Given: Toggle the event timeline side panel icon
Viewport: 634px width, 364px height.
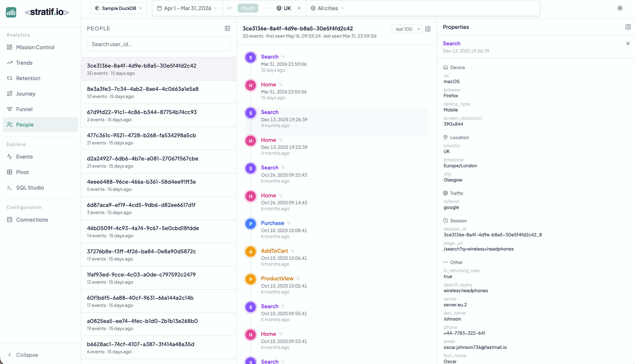Looking at the screenshot, I should tap(428, 29).
